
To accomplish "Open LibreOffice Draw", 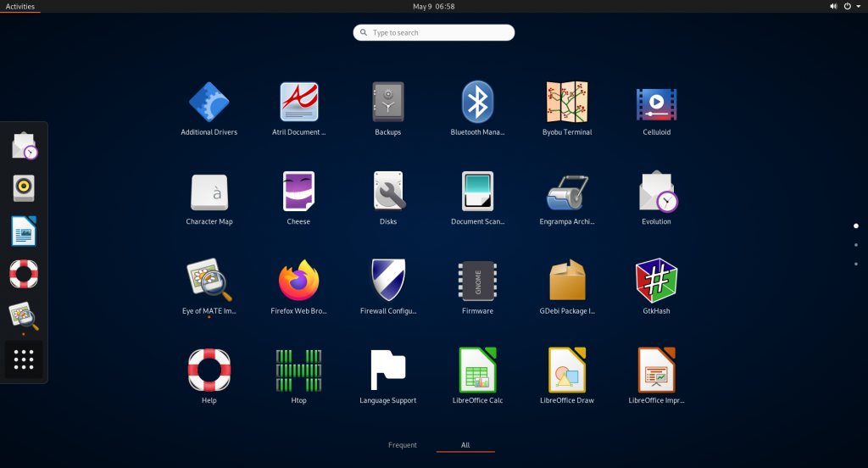I will pos(567,376).
